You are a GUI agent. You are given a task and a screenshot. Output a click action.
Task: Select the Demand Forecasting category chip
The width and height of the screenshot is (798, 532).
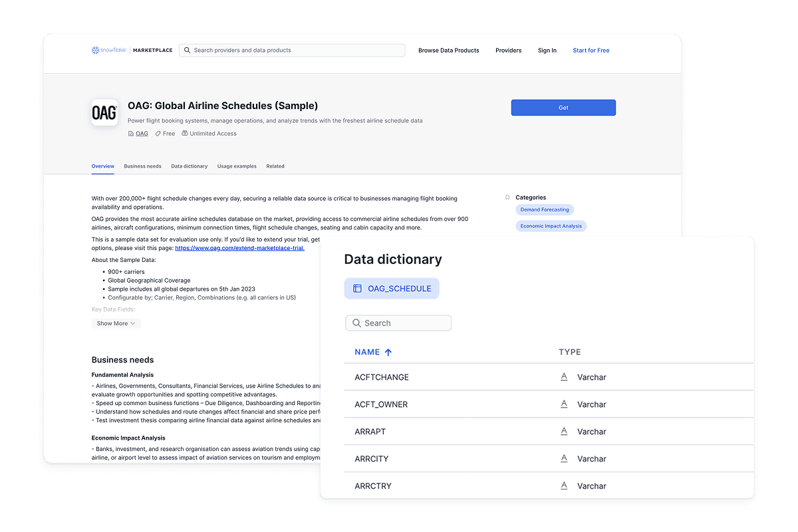pos(544,209)
